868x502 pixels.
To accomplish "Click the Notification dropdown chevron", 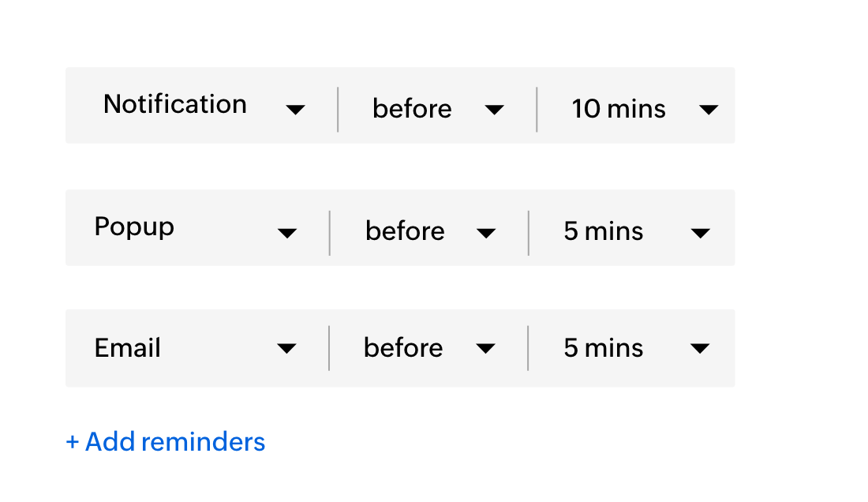I will coord(297,110).
